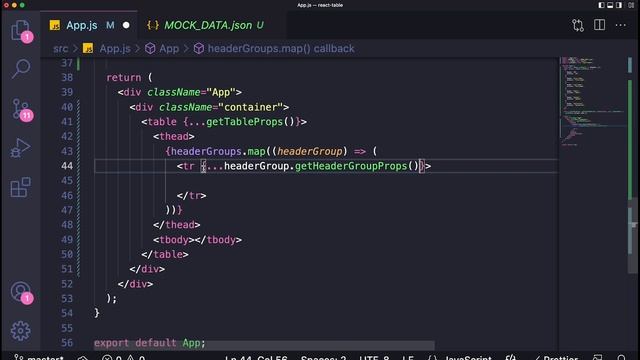Open the src breadcrumb segment
The width and height of the screenshot is (640, 360).
(60, 49)
